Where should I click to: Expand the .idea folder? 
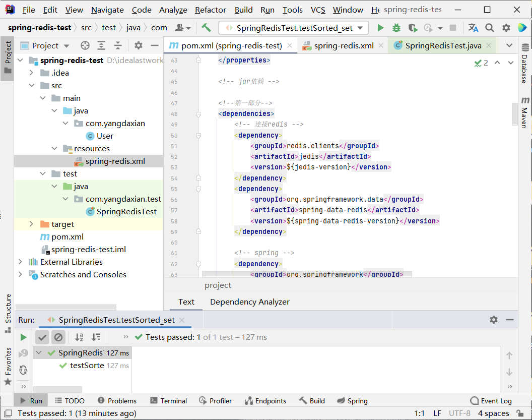[31, 73]
